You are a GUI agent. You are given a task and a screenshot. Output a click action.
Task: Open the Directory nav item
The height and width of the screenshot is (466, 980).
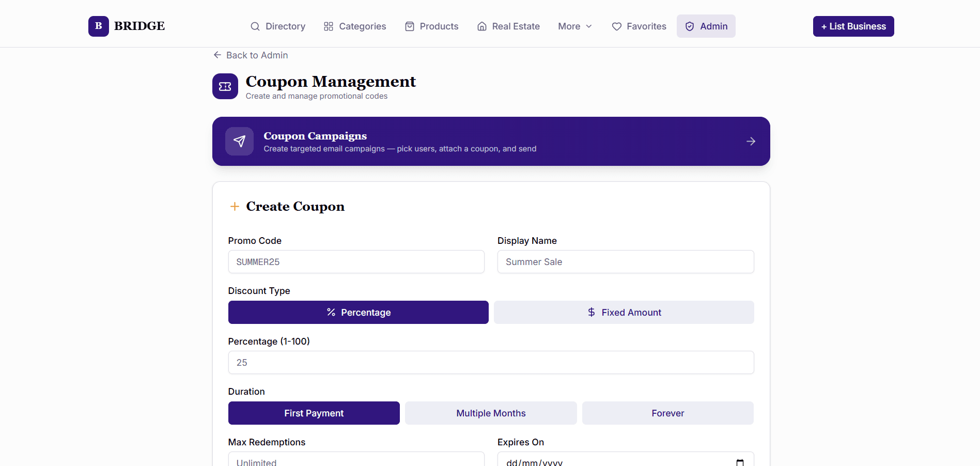click(278, 26)
